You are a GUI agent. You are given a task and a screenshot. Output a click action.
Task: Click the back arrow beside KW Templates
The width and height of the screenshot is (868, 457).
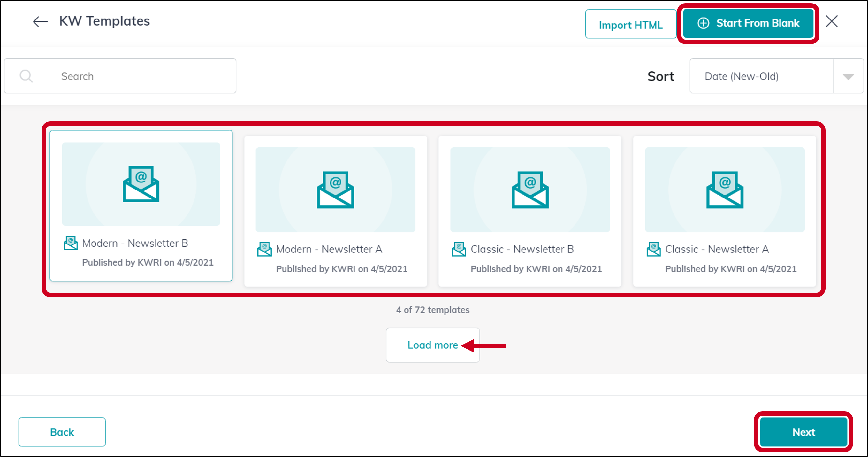pyautogui.click(x=39, y=22)
